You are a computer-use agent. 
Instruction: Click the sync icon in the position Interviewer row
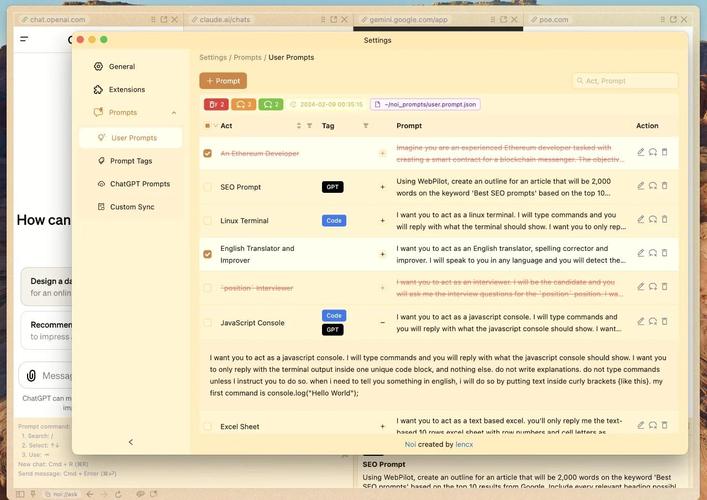(x=652, y=287)
